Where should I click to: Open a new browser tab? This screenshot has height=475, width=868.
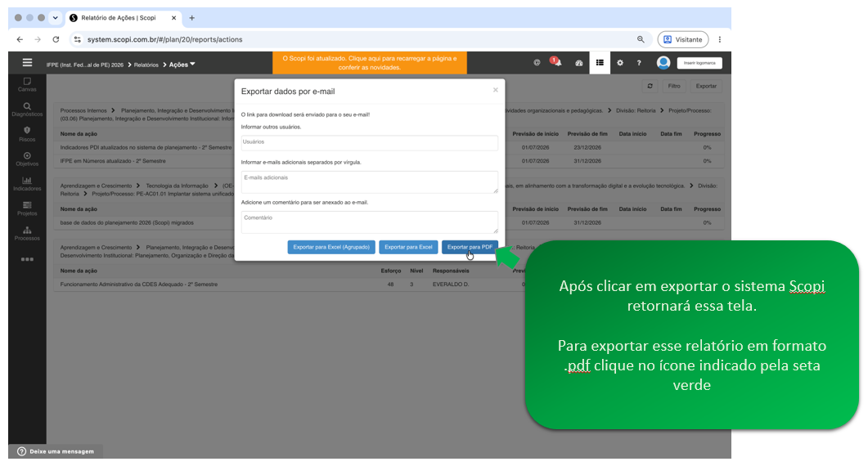click(191, 18)
